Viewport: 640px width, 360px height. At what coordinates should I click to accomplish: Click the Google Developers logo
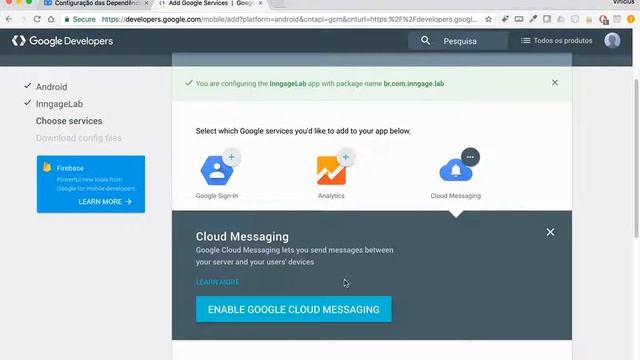[x=62, y=41]
